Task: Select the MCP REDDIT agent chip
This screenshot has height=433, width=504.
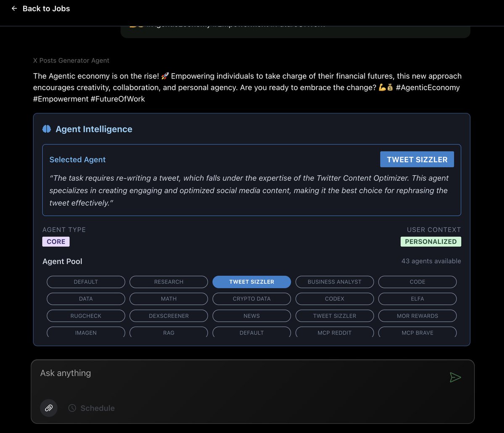Action: click(x=335, y=332)
